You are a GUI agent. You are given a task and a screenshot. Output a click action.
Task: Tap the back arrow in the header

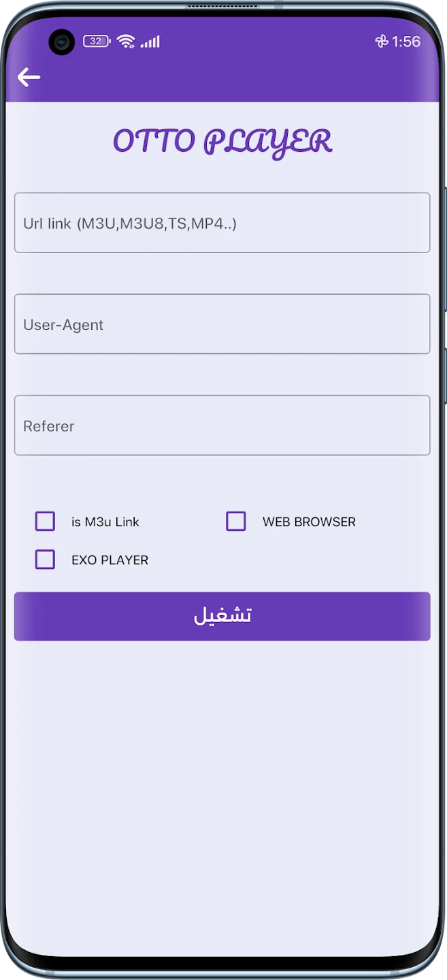point(29,78)
